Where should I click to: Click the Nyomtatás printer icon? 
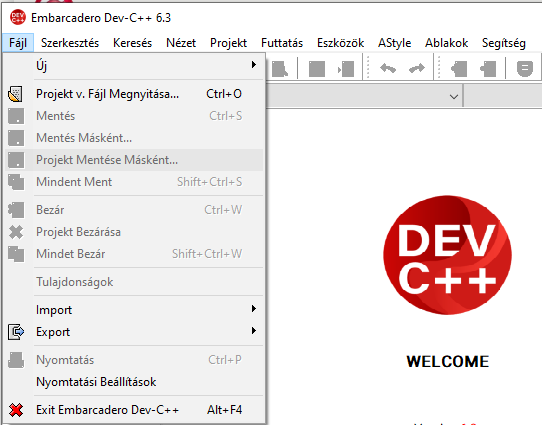(16, 360)
